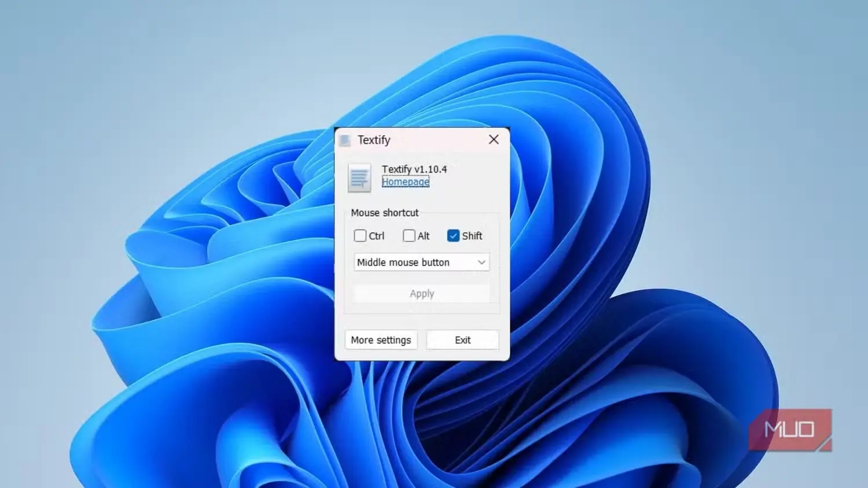
Task: Click the Exit button
Action: click(462, 340)
